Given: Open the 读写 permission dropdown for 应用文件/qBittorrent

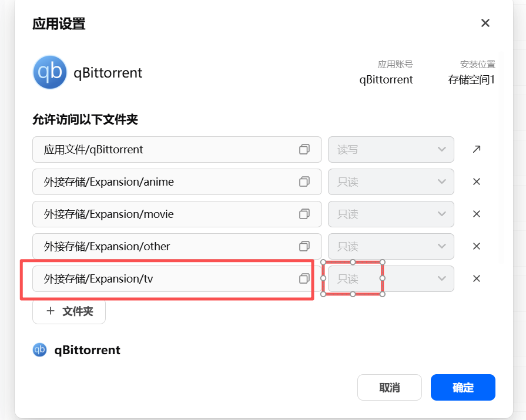Looking at the screenshot, I should 391,150.
